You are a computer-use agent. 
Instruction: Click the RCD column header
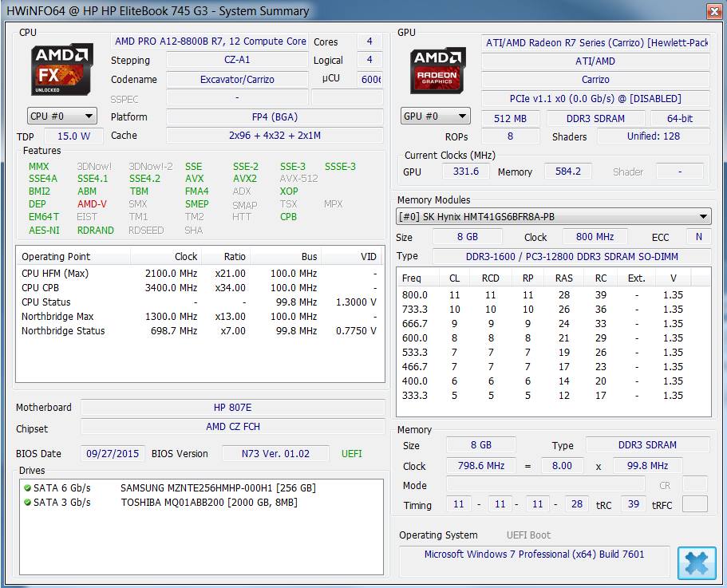click(490, 278)
